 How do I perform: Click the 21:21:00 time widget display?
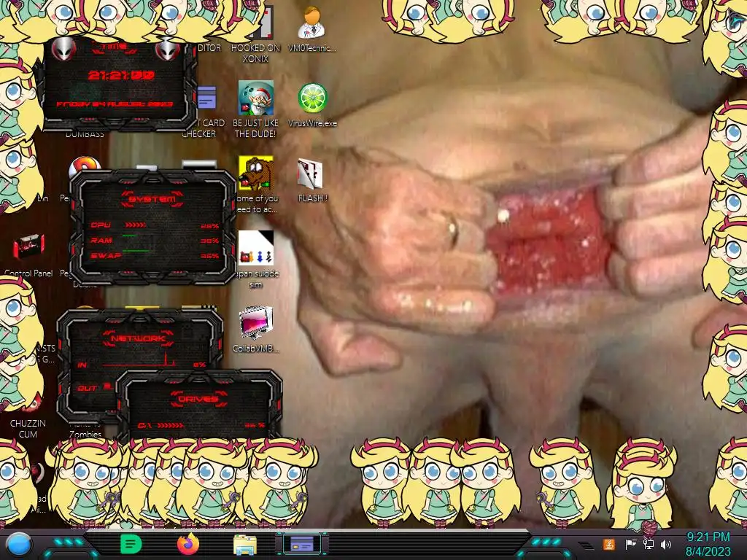121,75
